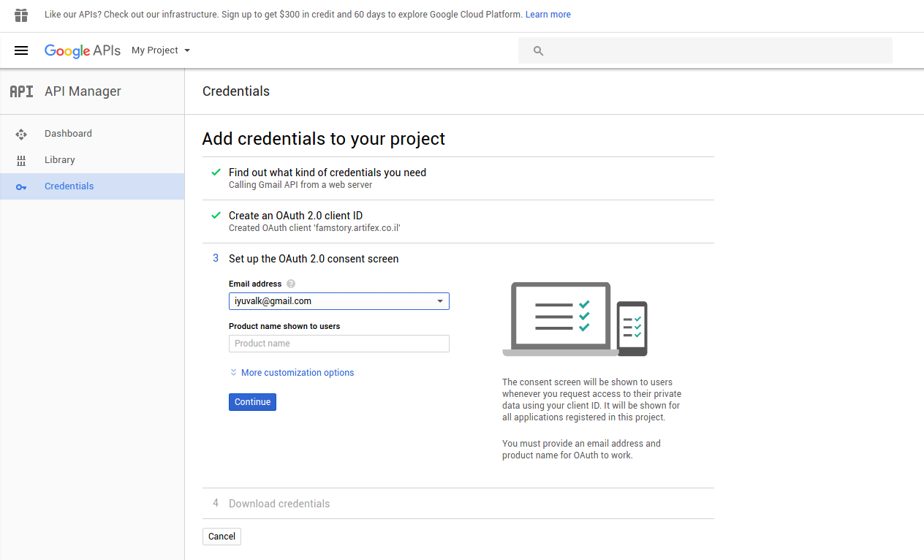Viewport: 924px width, 560px height.
Task: Click the Dashboard sidebar icon
Action: click(x=21, y=134)
